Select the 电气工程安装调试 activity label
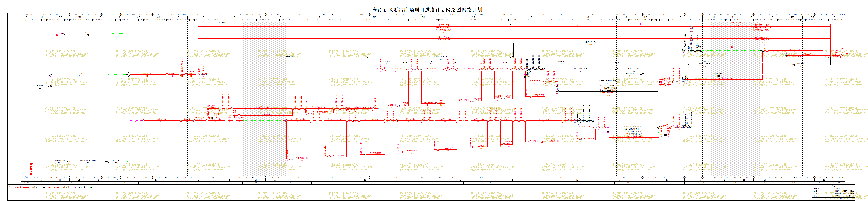The height and width of the screenshot is (201, 868). tap(762, 37)
